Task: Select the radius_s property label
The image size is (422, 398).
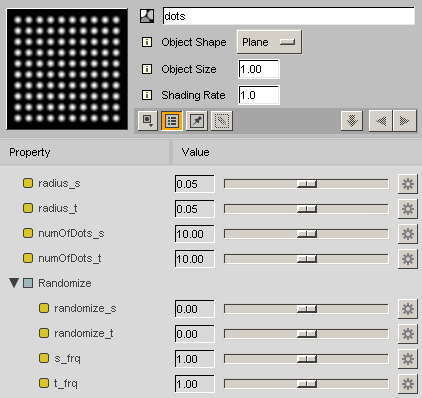Action: [59, 183]
